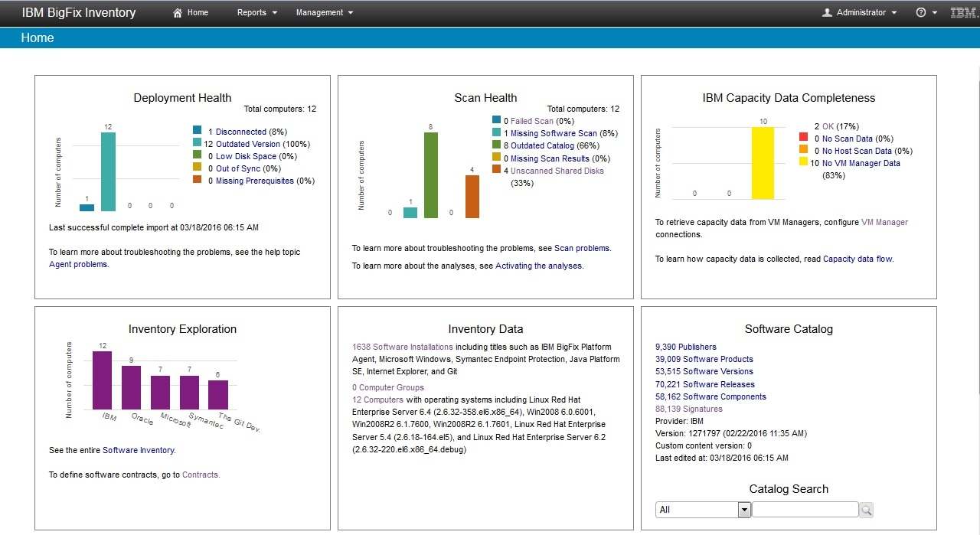Click the Home house icon in navbar
Screen dimensions: 980x535
pyautogui.click(x=178, y=12)
